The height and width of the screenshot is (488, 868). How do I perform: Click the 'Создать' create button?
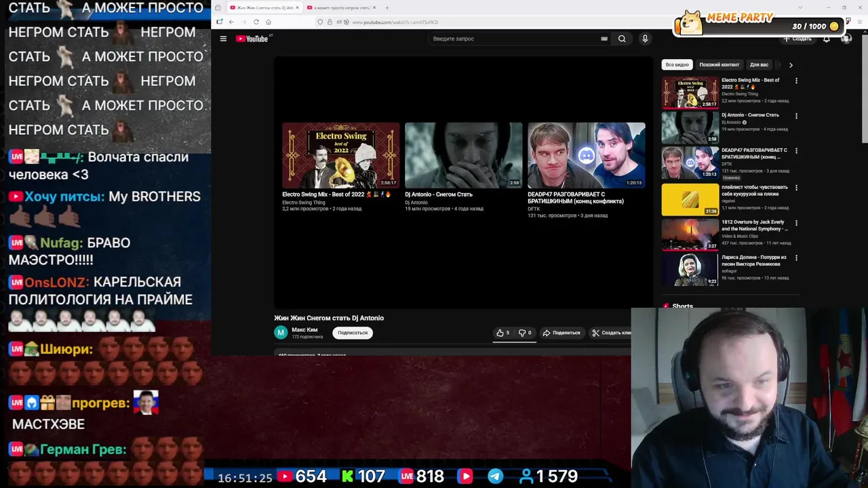click(797, 39)
